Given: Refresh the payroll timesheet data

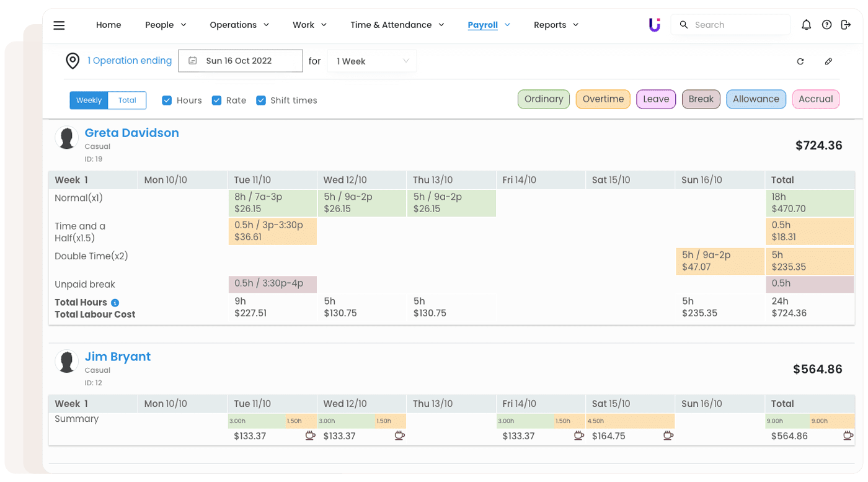Looking at the screenshot, I should (800, 61).
